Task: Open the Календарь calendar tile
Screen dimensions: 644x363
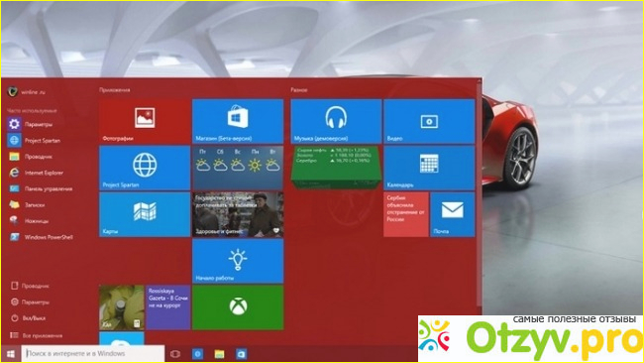Action: click(x=429, y=168)
